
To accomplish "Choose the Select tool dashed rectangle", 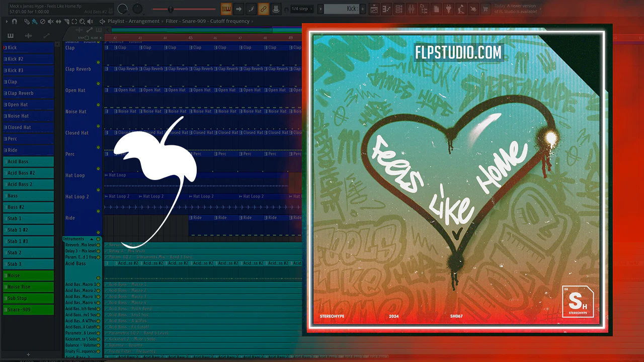I will click(74, 22).
